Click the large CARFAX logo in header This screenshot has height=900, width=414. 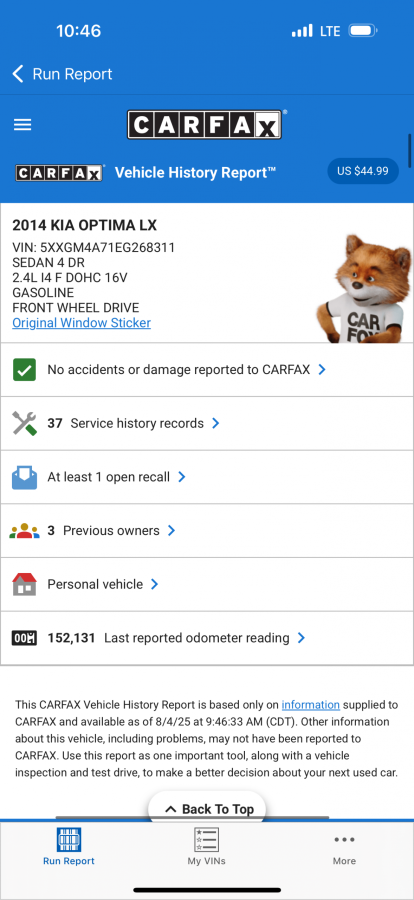204,125
